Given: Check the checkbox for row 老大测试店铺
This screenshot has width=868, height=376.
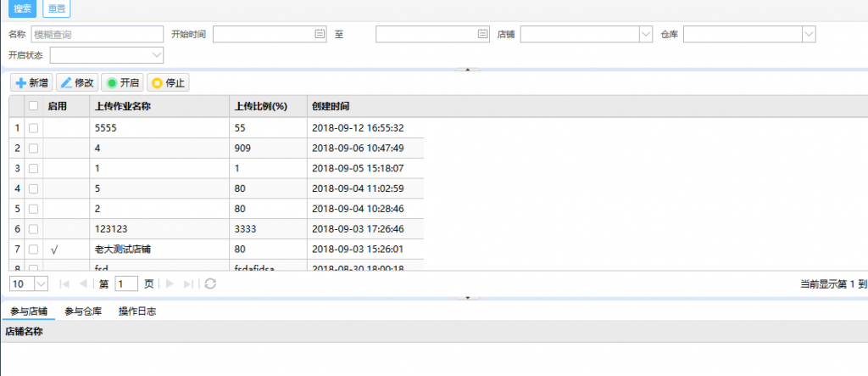Looking at the screenshot, I should tap(33, 250).
